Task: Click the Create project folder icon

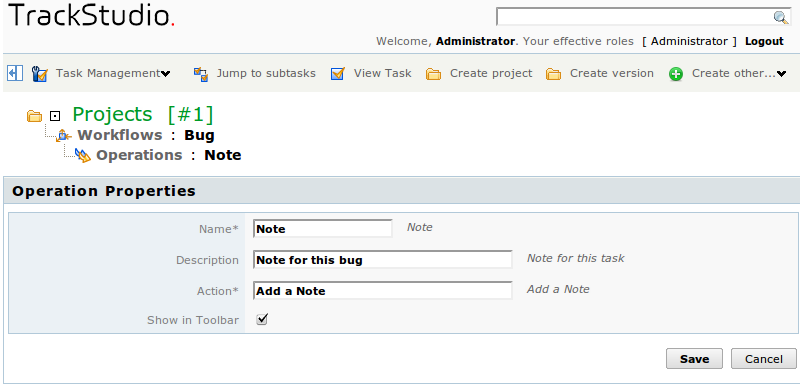Action: click(x=433, y=74)
